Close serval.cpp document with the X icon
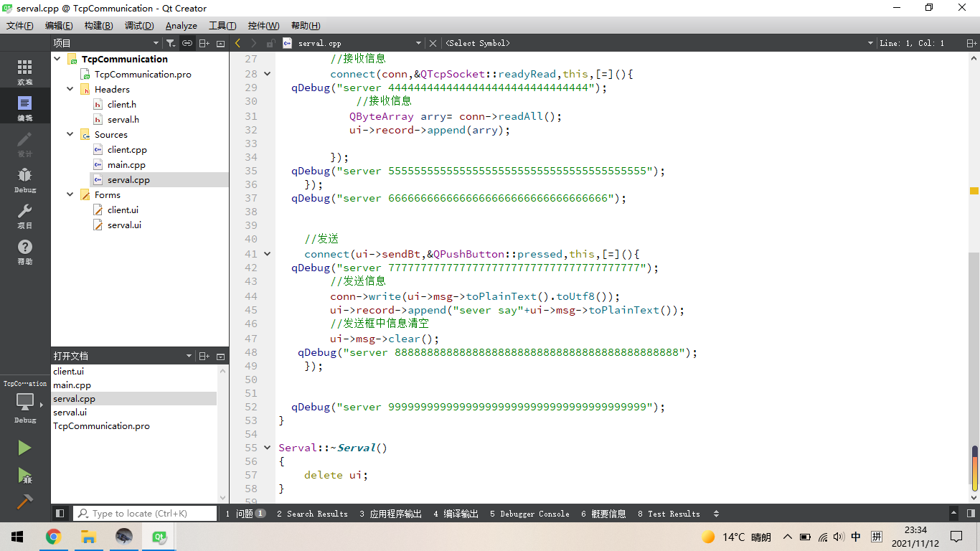Screen dimensions: 980x551 pyautogui.click(x=433, y=43)
